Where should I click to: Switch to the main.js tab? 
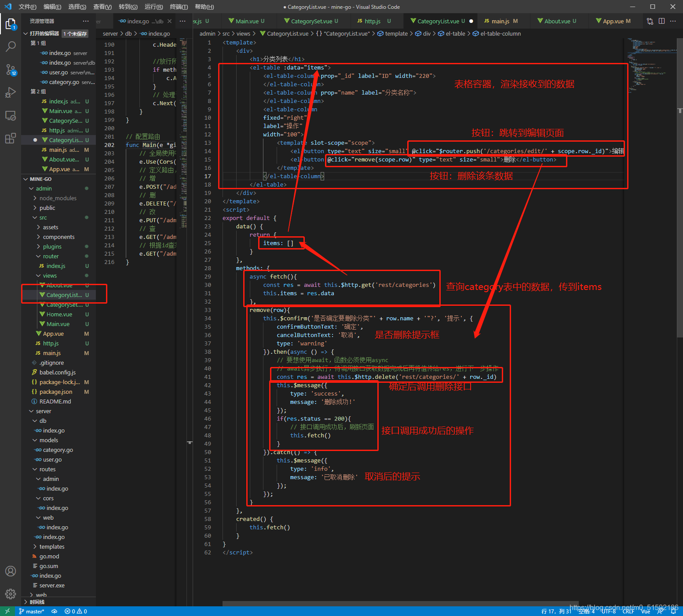pos(500,21)
